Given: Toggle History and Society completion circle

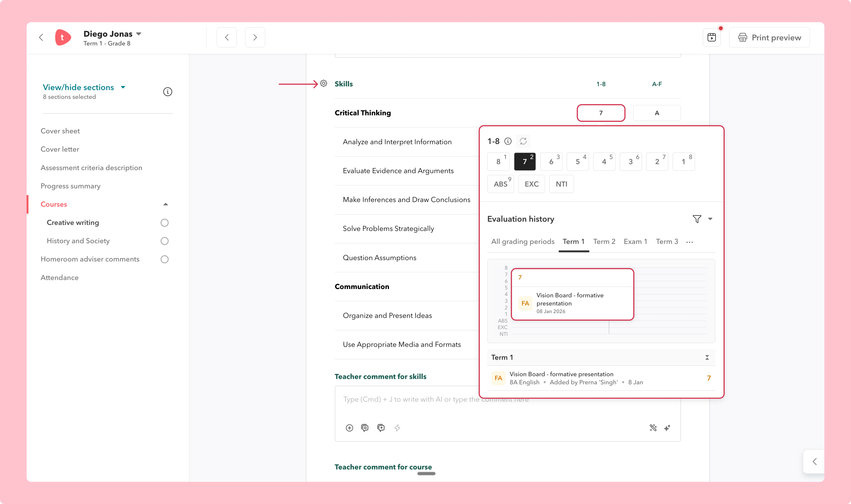Looking at the screenshot, I should pyautogui.click(x=164, y=241).
